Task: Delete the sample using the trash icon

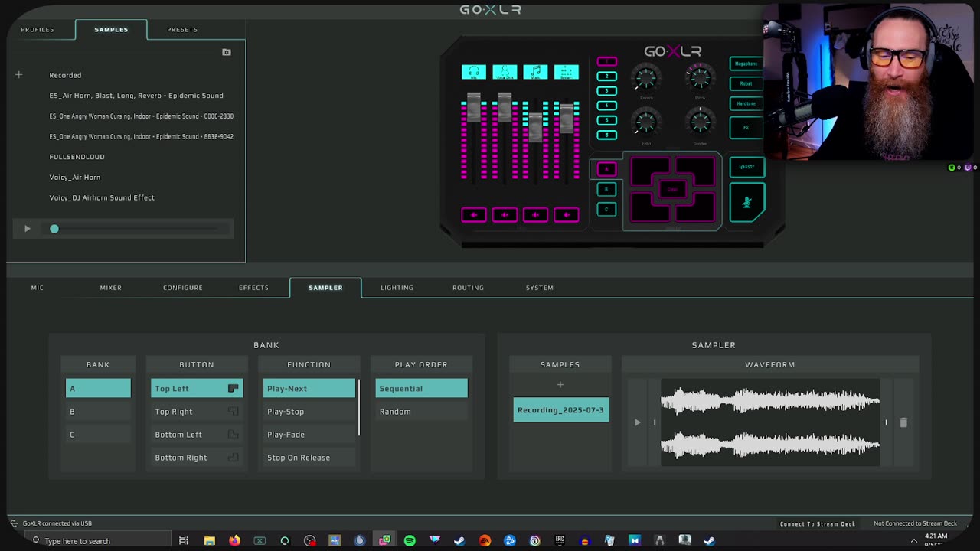Action: 903,422
